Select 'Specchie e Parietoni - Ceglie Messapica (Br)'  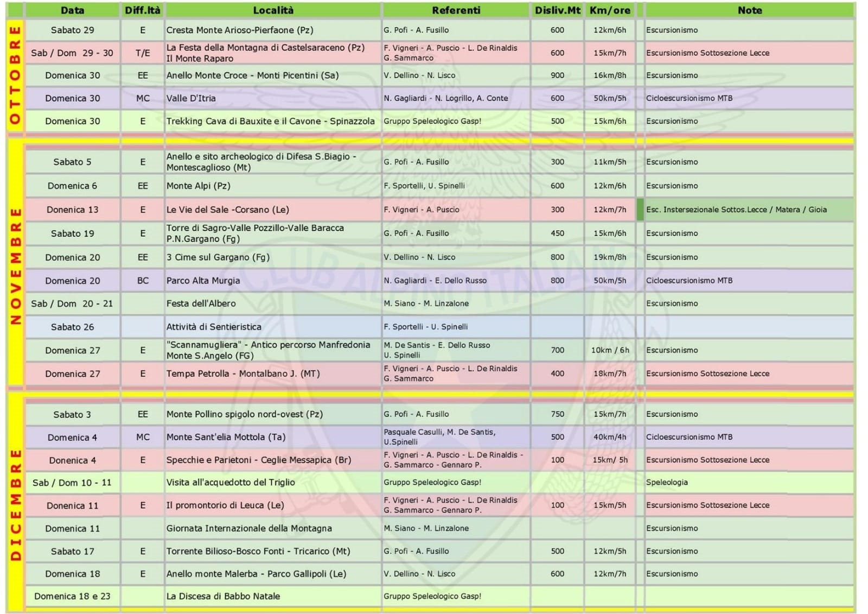[273, 460]
